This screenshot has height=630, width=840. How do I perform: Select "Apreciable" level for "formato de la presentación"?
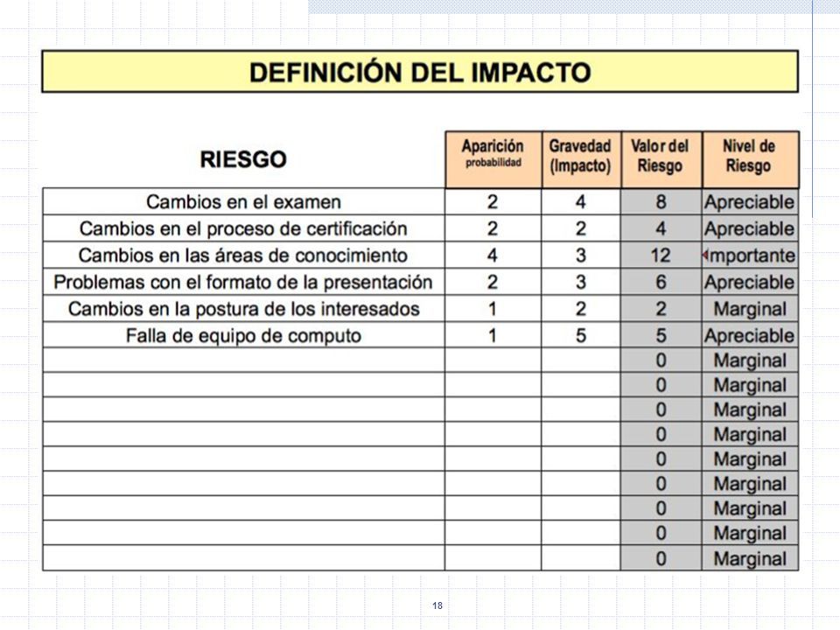pyautogui.click(x=750, y=283)
